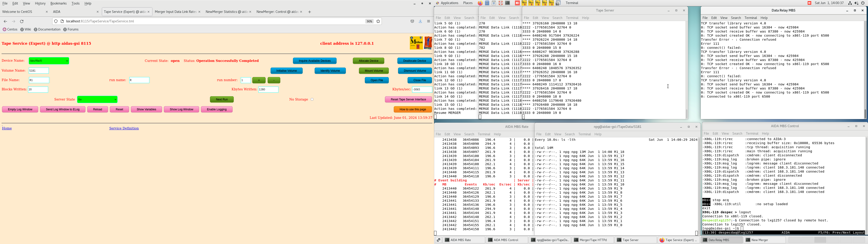This screenshot has height=244, width=868.
Task: Click the Midas logo on Tape Service page
Action: coord(416,43)
